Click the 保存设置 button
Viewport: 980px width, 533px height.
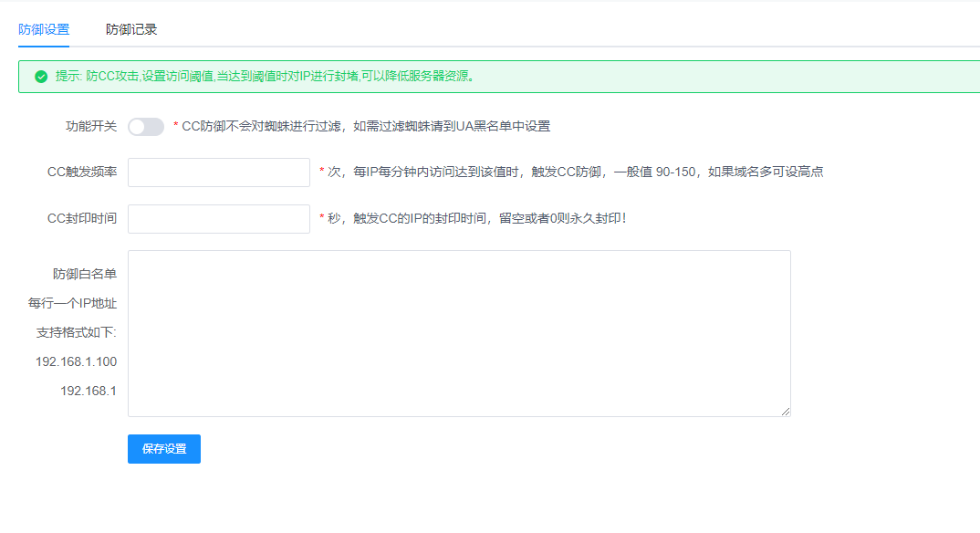click(x=164, y=449)
